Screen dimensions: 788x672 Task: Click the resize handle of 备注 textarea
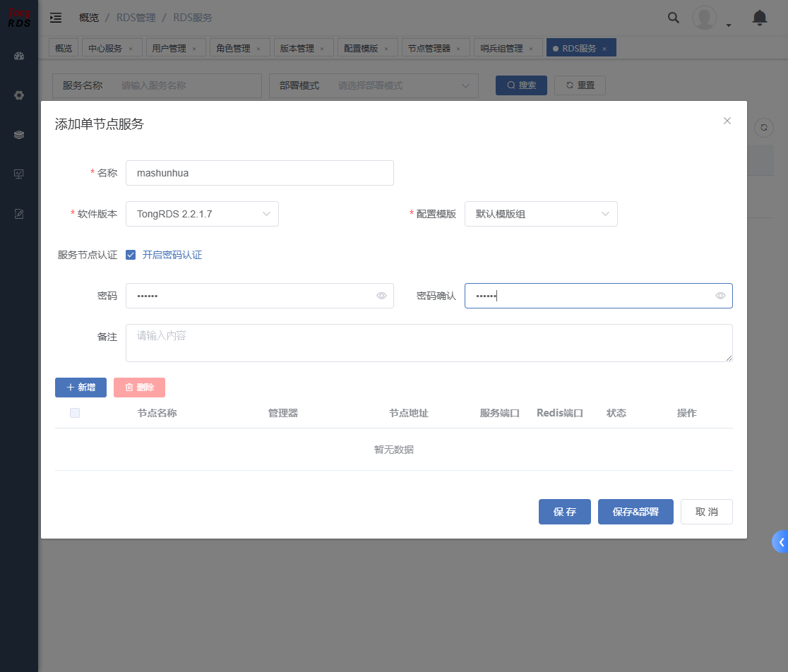click(x=729, y=358)
